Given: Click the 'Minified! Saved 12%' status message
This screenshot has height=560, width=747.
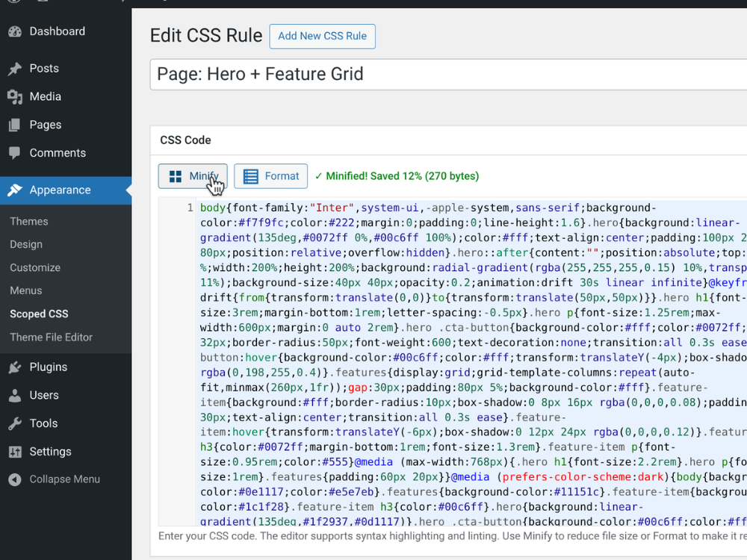Looking at the screenshot, I should 397,176.
